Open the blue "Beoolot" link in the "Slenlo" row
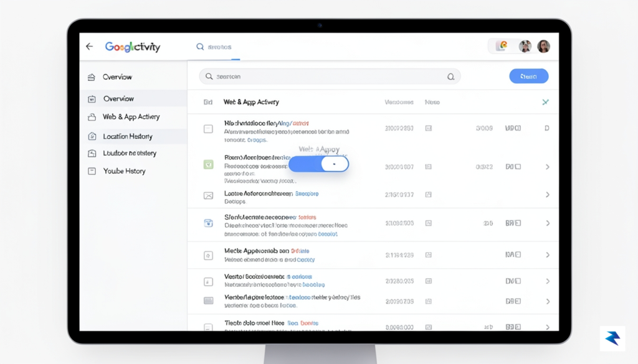The height and width of the screenshot is (364, 638). click(x=328, y=234)
